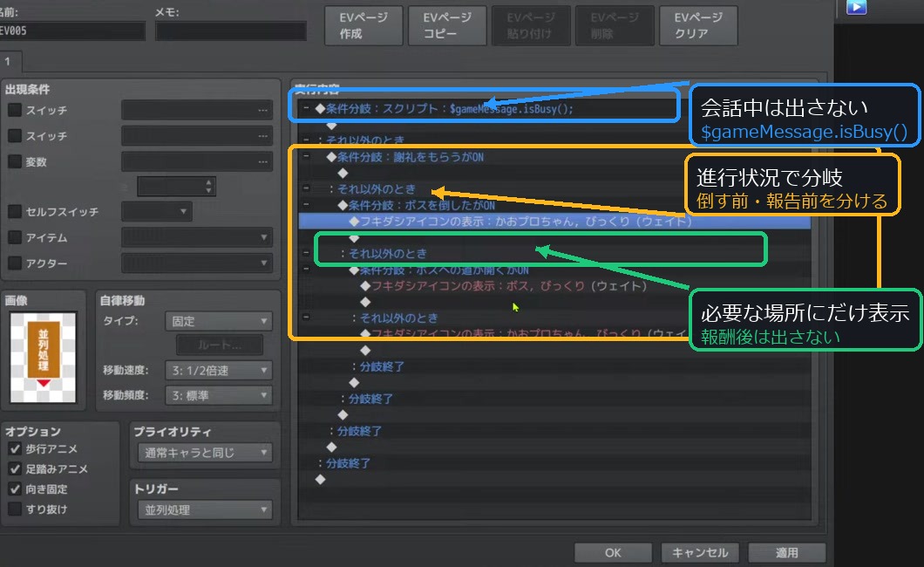Enable the first スイッチ condition checkbox

point(15,110)
